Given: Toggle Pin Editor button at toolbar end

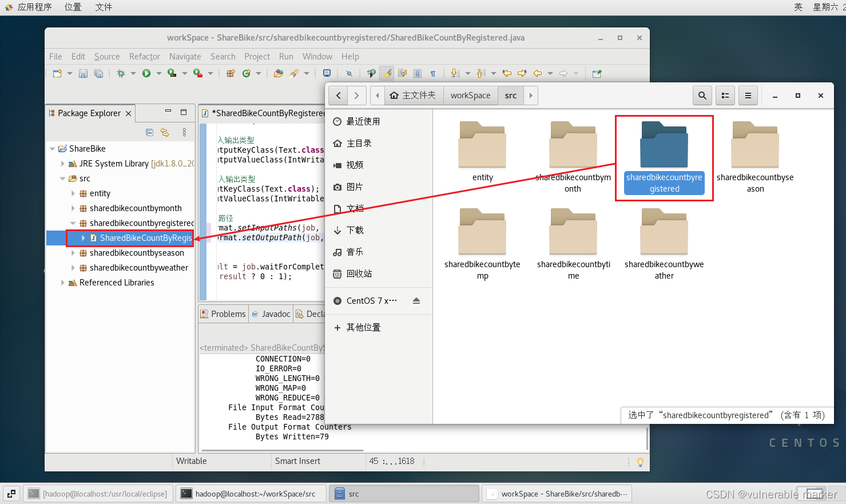Looking at the screenshot, I should (597, 73).
